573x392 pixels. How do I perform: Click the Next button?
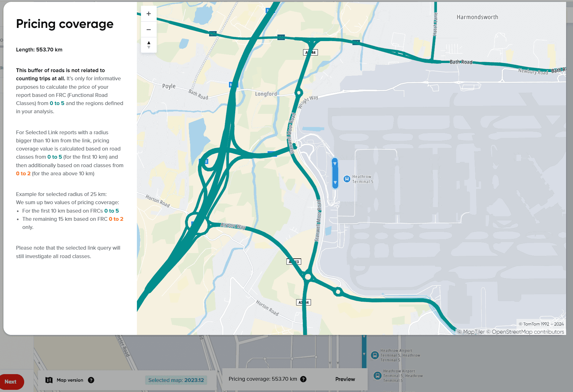pyautogui.click(x=11, y=382)
